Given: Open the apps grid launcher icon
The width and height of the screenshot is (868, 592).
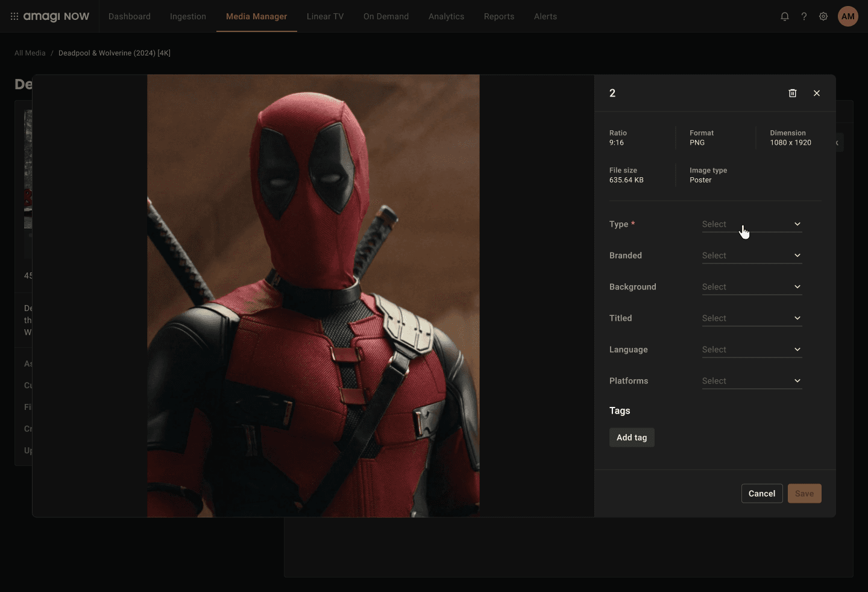Looking at the screenshot, I should (x=14, y=16).
